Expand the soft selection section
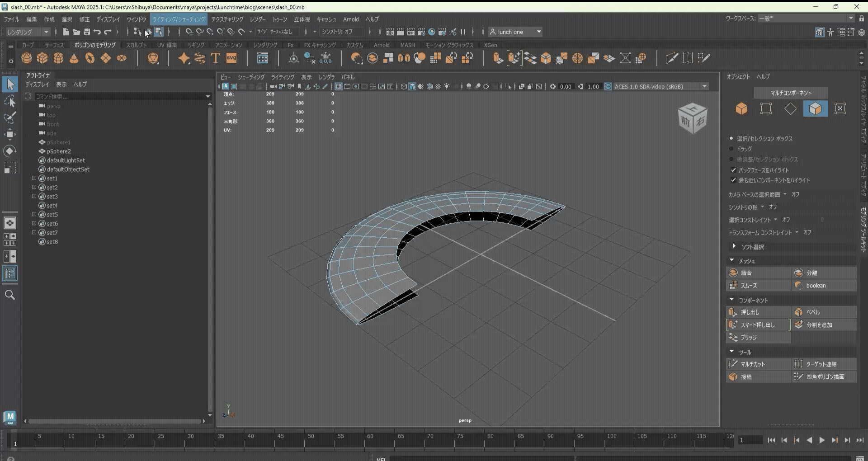This screenshot has width=868, height=461. click(734, 246)
